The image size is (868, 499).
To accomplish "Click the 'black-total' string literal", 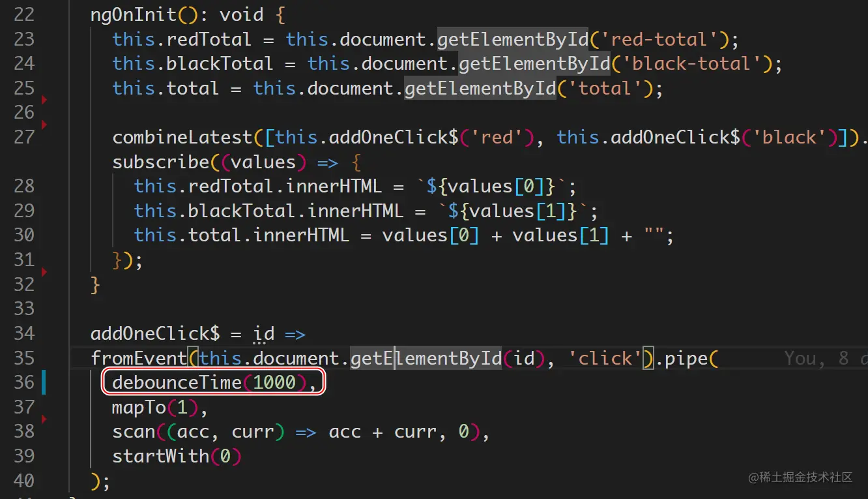I will coord(691,64).
